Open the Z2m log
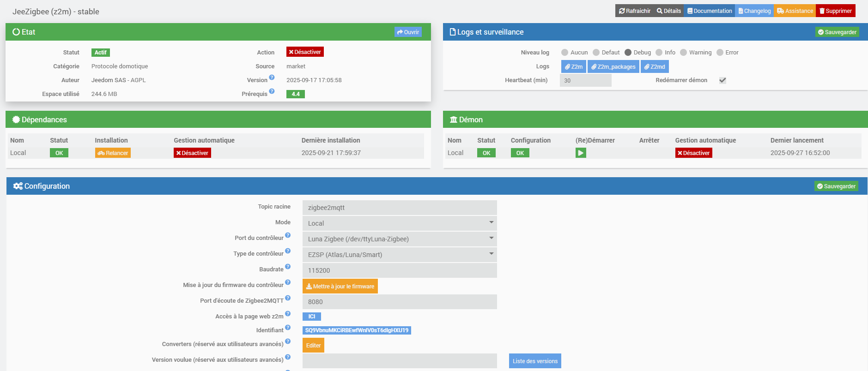This screenshot has width=868, height=371. point(574,66)
